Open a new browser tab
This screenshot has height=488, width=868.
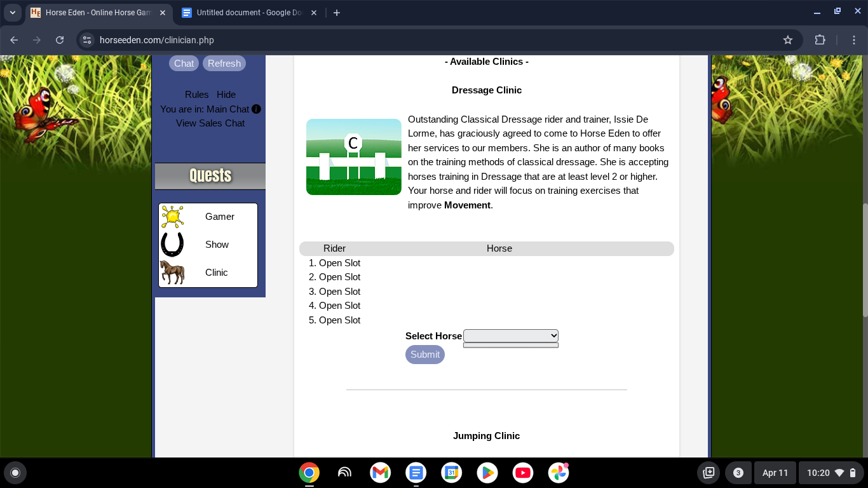[337, 13]
